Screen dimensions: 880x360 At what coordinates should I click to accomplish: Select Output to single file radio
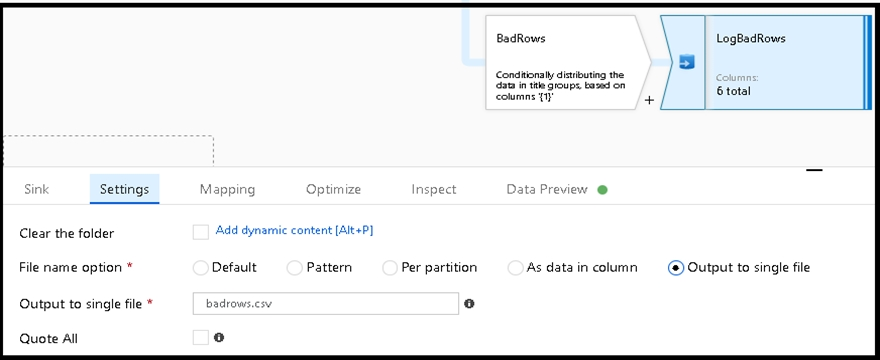pyautogui.click(x=676, y=268)
